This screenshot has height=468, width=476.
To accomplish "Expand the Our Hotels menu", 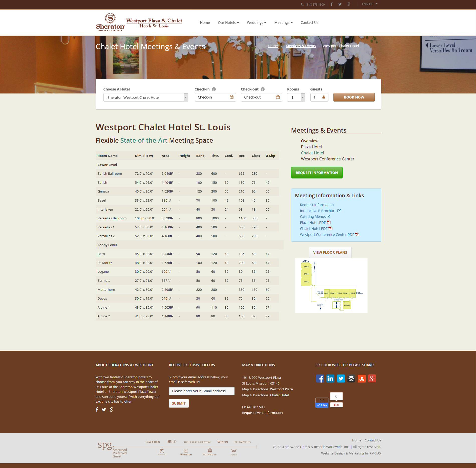I will (228, 23).
